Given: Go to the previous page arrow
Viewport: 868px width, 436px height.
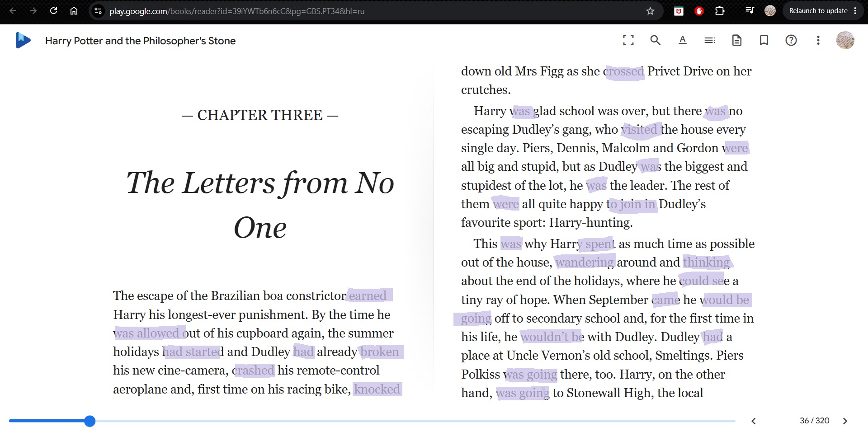Looking at the screenshot, I should 754,421.
